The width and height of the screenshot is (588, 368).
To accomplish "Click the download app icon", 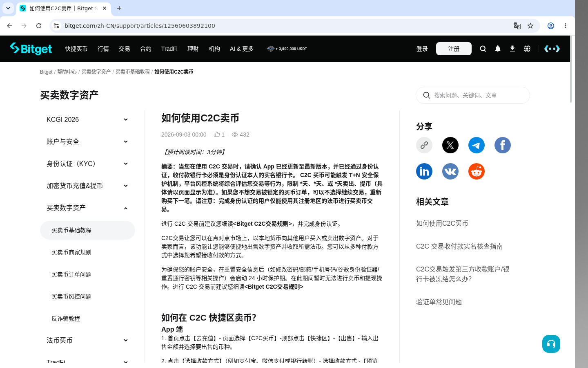I will [x=512, y=49].
